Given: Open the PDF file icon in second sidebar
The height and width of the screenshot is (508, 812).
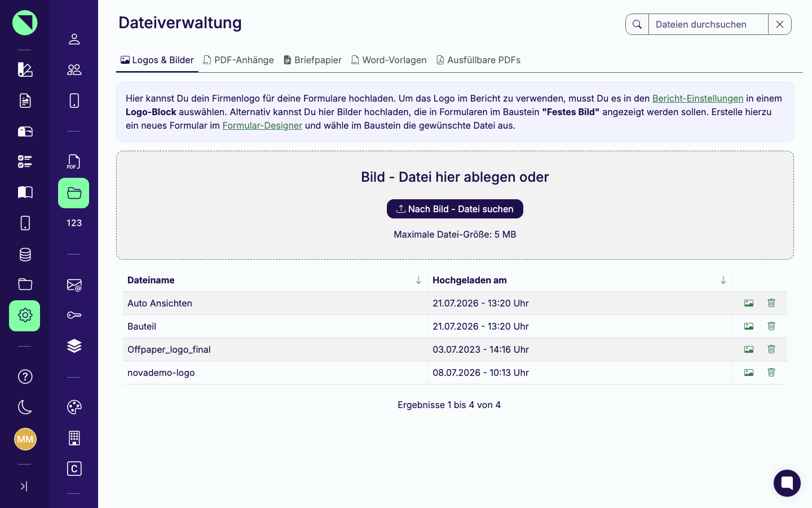Looking at the screenshot, I should click(74, 162).
